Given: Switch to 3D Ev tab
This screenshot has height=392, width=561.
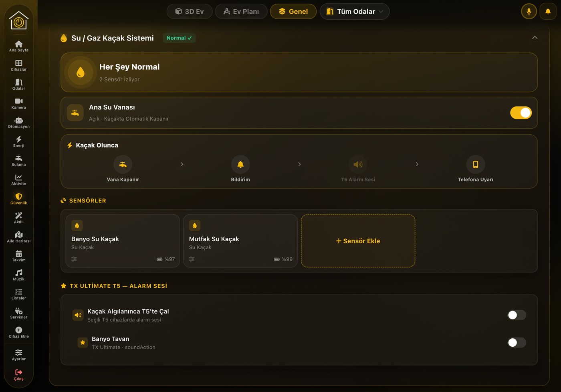Looking at the screenshot, I should click(190, 11).
